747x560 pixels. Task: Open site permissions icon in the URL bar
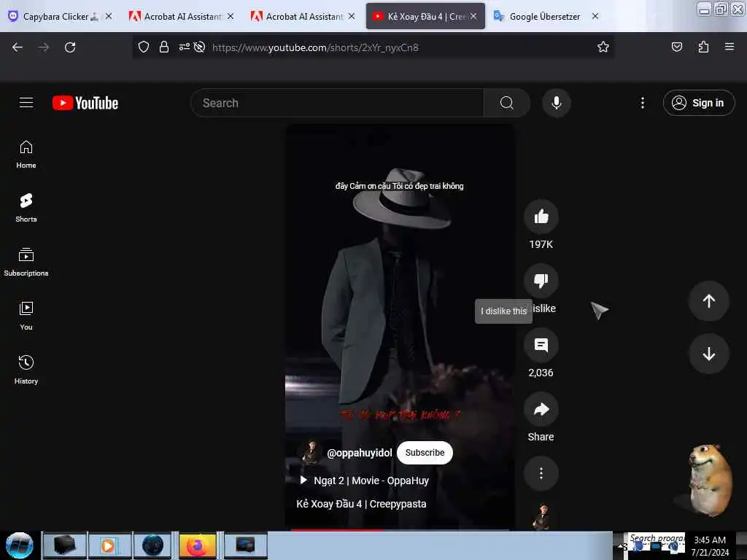pos(184,47)
